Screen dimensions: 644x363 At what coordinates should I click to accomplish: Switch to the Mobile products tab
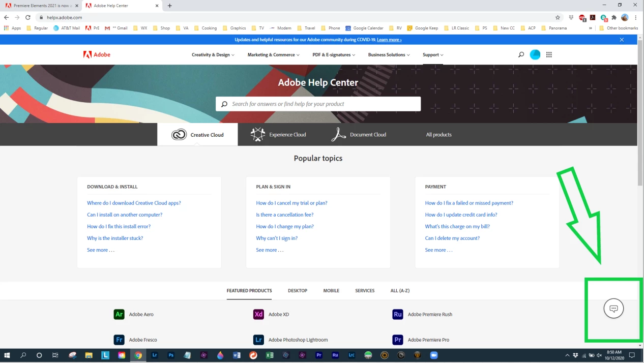point(331,291)
